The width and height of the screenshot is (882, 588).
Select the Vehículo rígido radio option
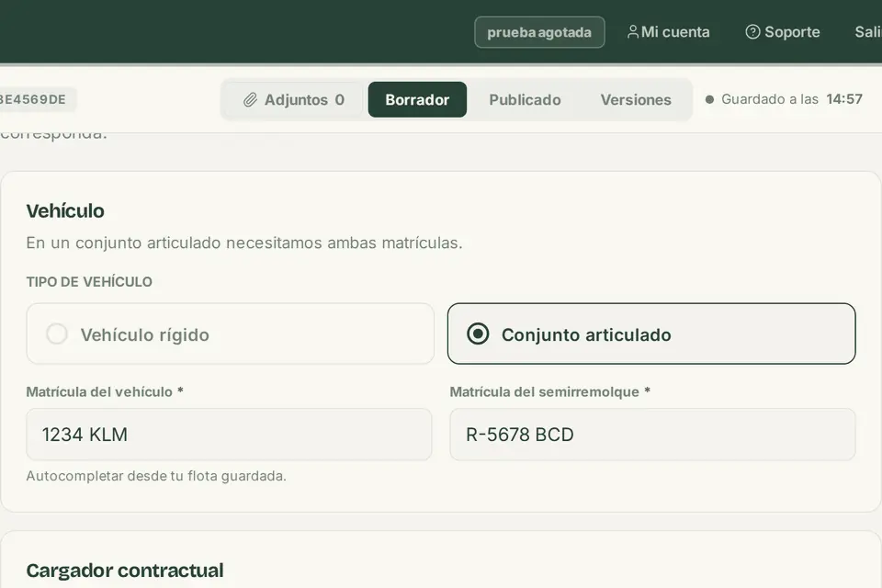(230, 334)
